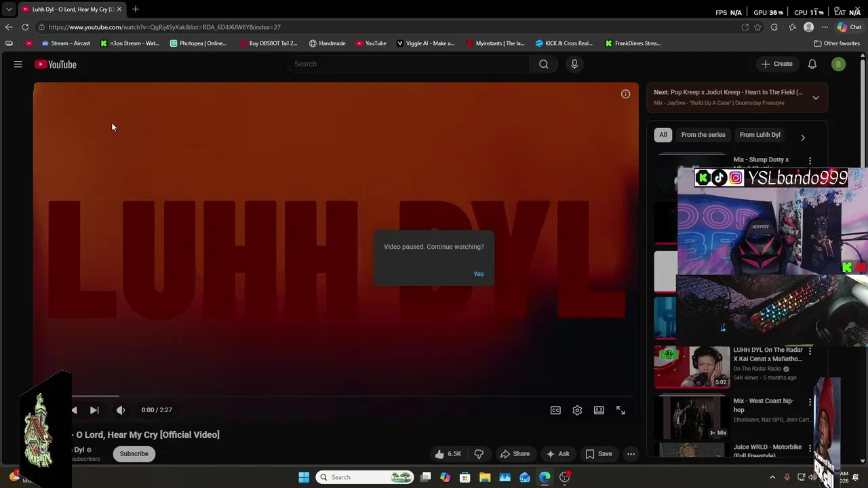
Task: Click the Windows taskbar search box
Action: (365, 477)
